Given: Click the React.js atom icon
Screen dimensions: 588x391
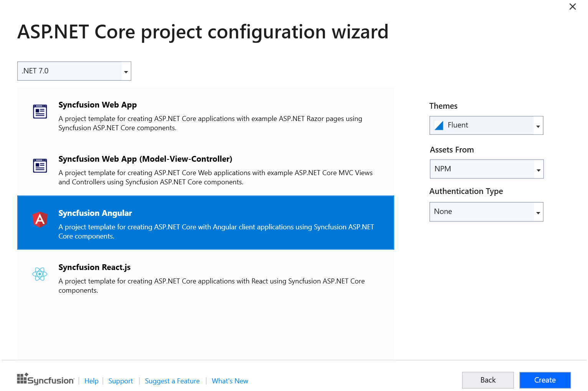Looking at the screenshot, I should (x=40, y=274).
